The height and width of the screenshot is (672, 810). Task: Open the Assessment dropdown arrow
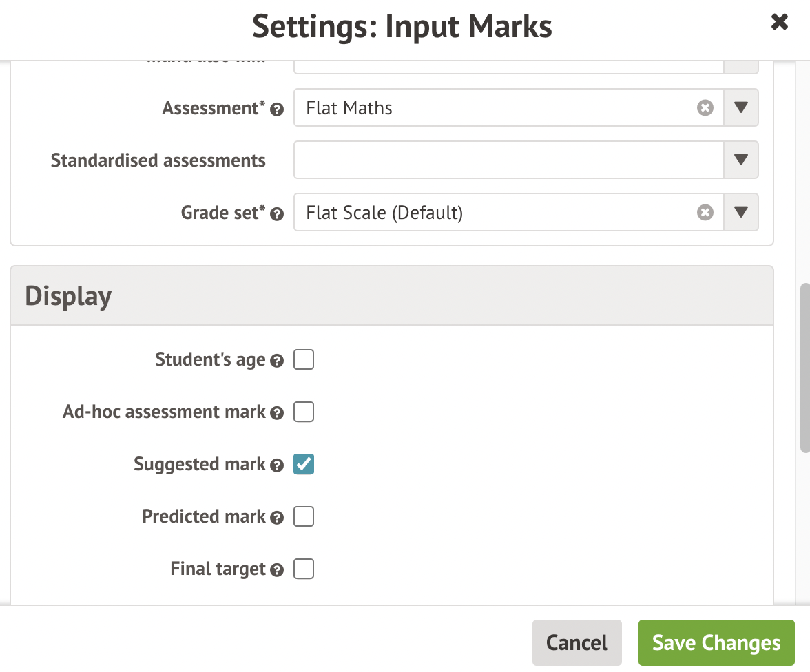(x=741, y=108)
